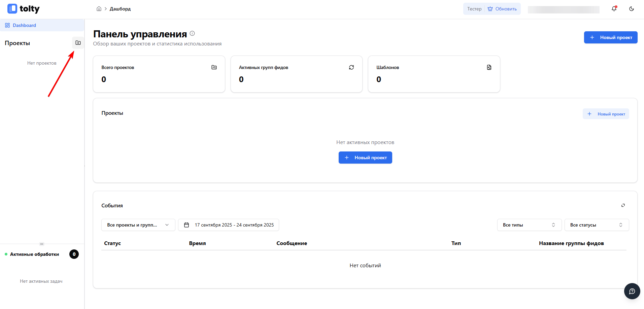Click info icon next to Панель управления

(x=192, y=33)
